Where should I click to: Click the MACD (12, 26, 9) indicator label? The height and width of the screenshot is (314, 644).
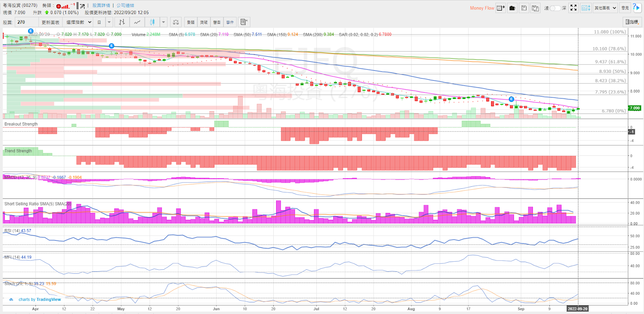20,177
